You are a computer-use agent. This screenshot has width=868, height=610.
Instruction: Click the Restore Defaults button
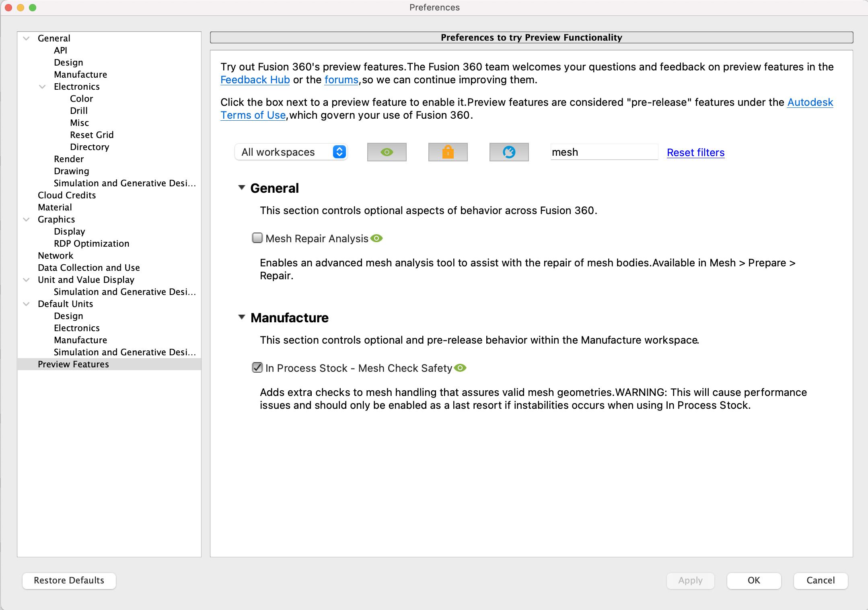pyautogui.click(x=69, y=580)
